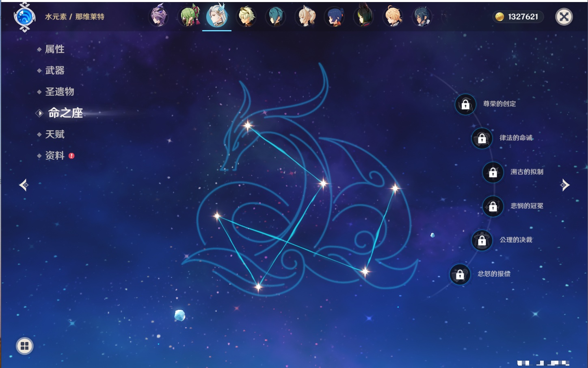The height and width of the screenshot is (368, 588).
Task: Click the Hydro element emblem icon
Action: [24, 17]
